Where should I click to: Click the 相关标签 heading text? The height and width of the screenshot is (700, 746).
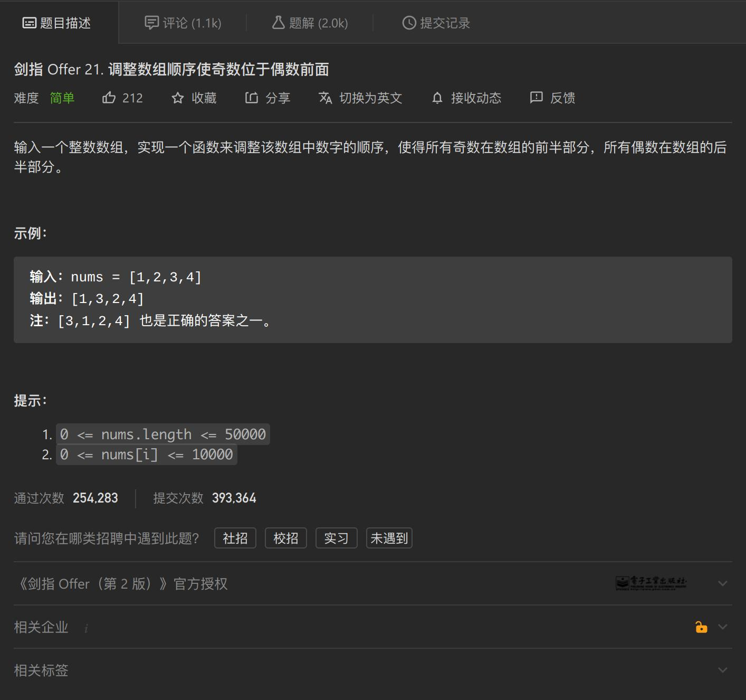[x=41, y=670]
